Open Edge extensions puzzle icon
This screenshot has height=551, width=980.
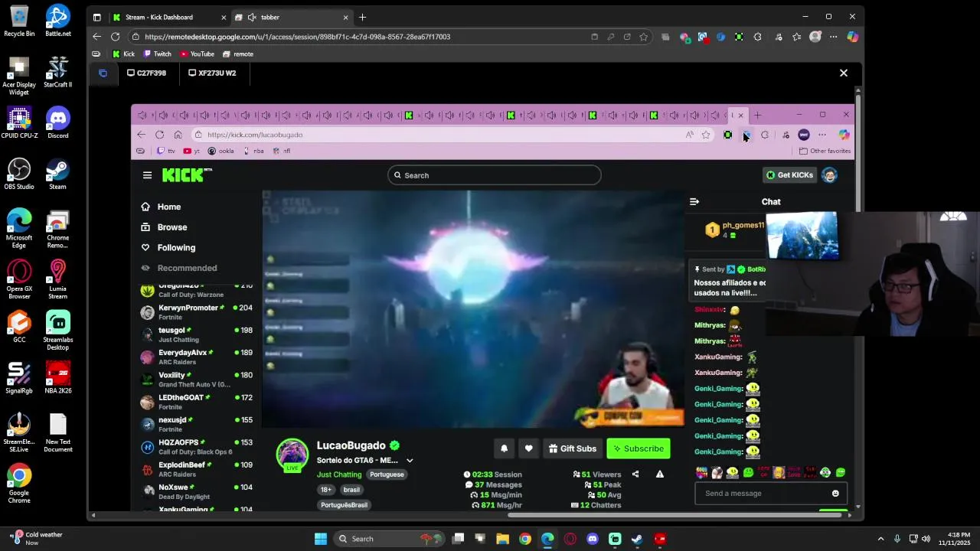point(758,37)
